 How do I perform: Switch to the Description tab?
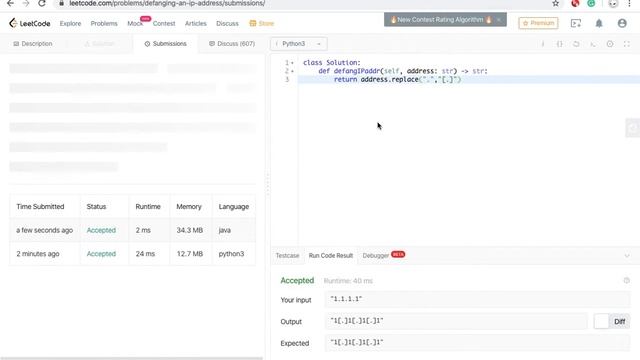[x=33, y=44]
